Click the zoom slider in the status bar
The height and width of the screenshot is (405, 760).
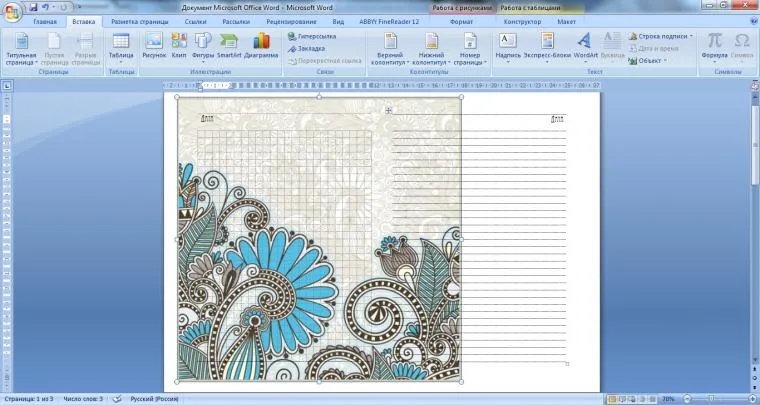712,399
